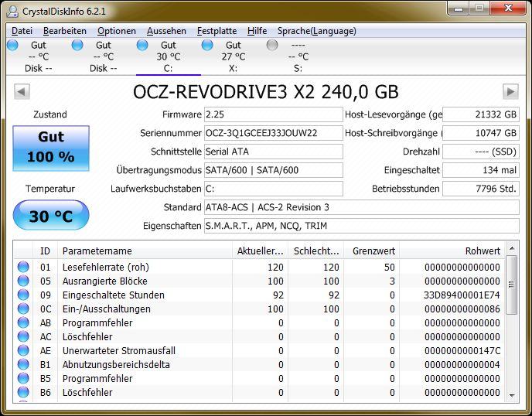Click the Laufwerksbuchstaben field C:
The image size is (532, 416).
coord(273,189)
